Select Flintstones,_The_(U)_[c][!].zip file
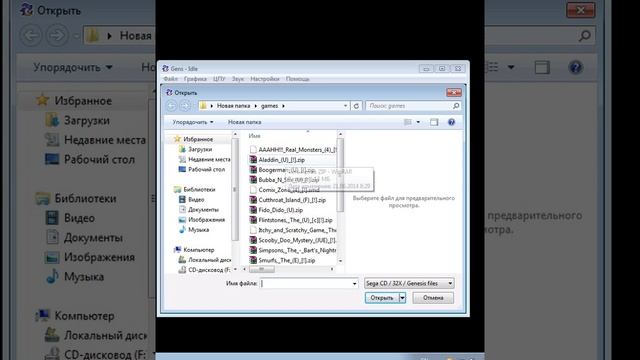 click(x=291, y=220)
